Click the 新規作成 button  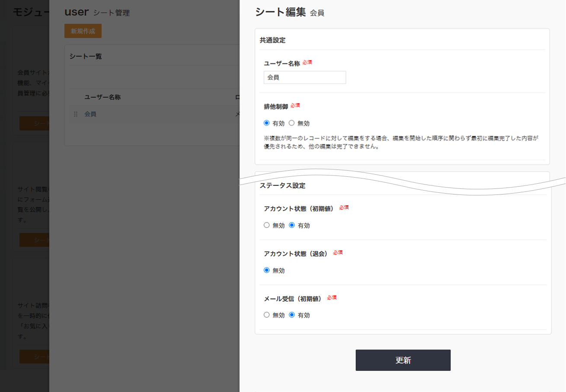pos(83,31)
